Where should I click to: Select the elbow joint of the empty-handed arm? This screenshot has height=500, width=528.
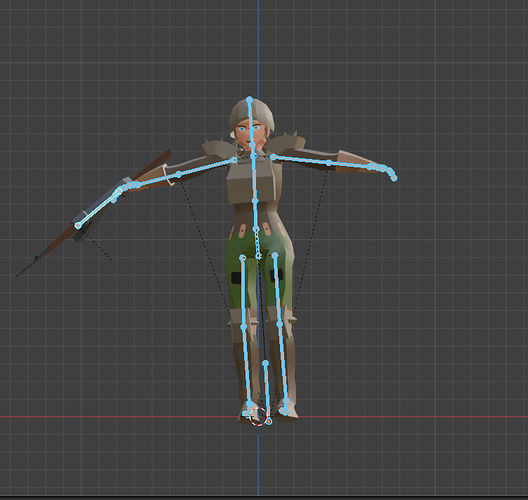(x=329, y=163)
